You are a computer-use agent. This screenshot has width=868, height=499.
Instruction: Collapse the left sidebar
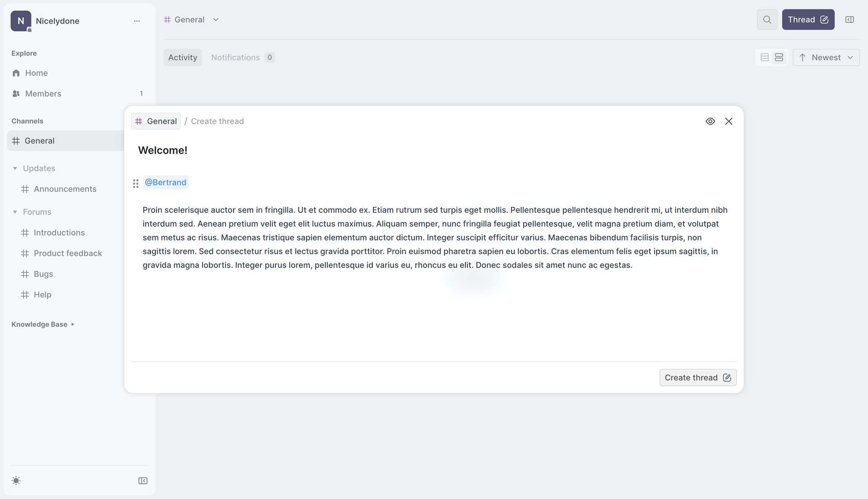click(x=143, y=480)
